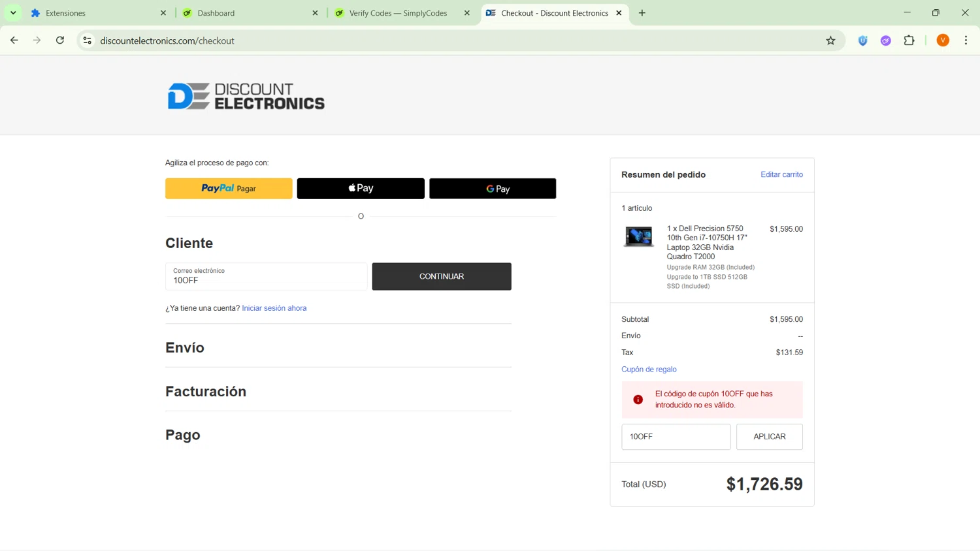Go back to previous page
Viewport: 980px width, 551px height.
coord(14,40)
